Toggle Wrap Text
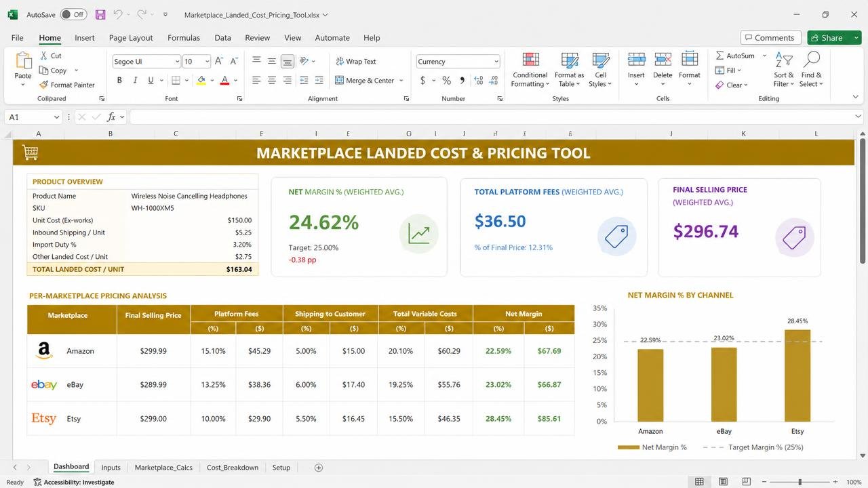 (x=355, y=61)
